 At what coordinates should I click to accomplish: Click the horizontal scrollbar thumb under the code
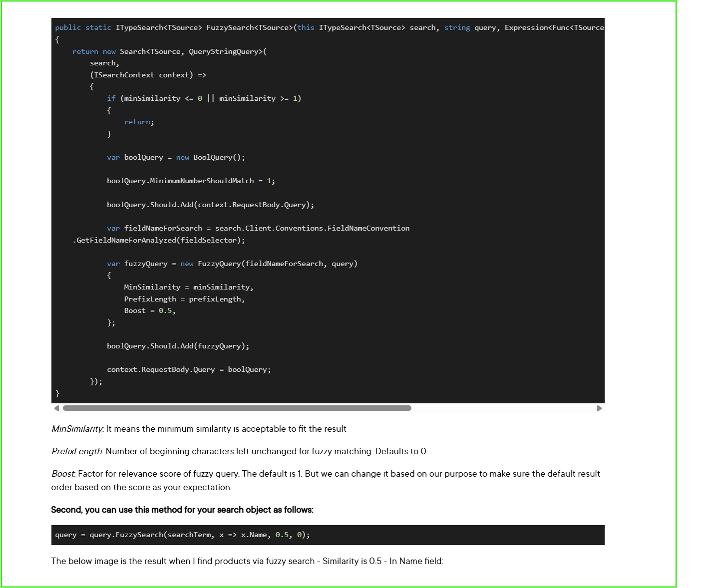pyautogui.click(x=237, y=408)
